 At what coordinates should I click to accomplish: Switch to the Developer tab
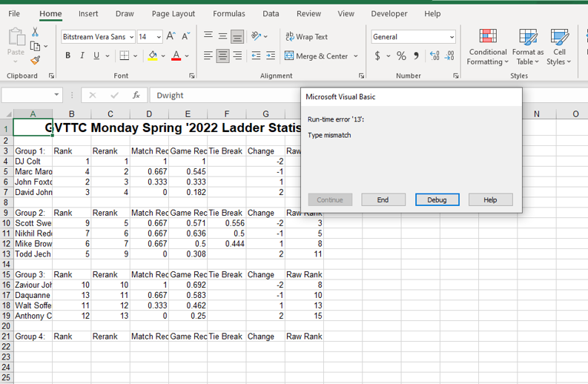point(389,13)
